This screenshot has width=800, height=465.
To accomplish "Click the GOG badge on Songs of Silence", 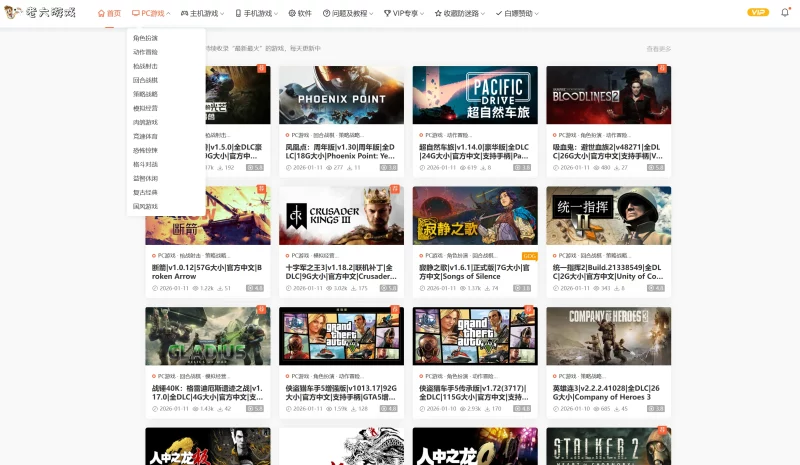I will coord(530,256).
